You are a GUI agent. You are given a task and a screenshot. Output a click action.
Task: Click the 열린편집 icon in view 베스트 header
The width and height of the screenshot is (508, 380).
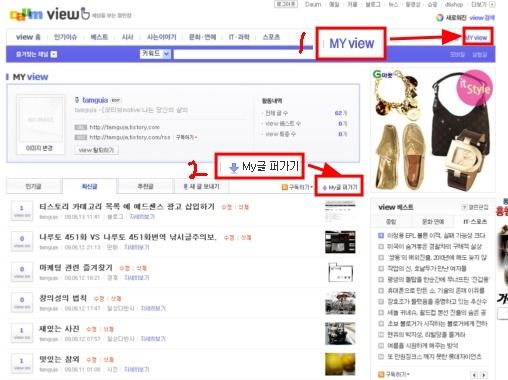click(464, 207)
